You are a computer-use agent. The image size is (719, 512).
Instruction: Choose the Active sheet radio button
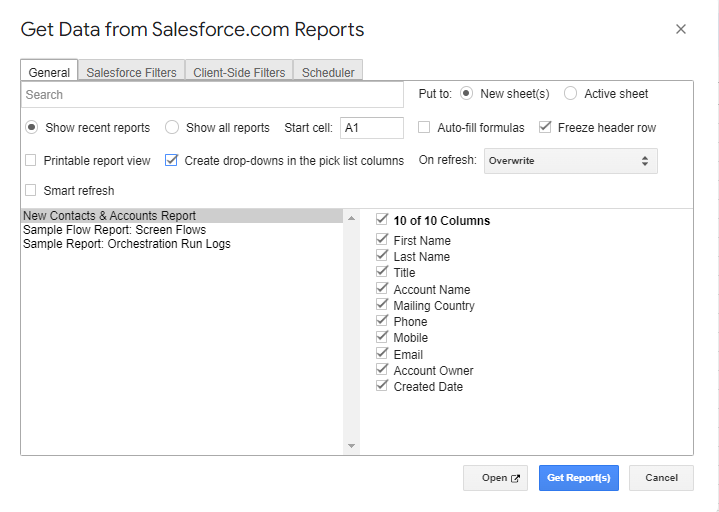click(570, 94)
